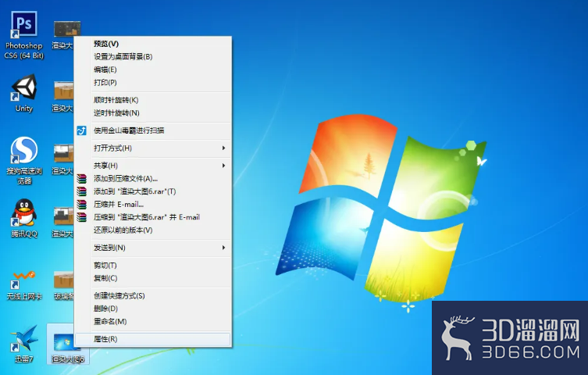Expand the 打开方式(H) submenu arrow
Screen dimensions: 588x375
point(223,148)
